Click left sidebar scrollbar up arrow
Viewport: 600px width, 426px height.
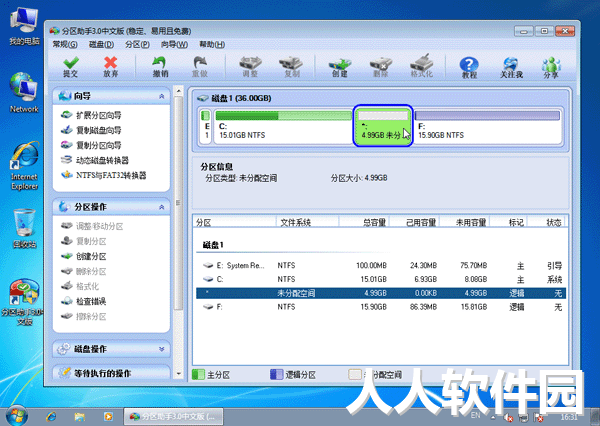[x=178, y=91]
